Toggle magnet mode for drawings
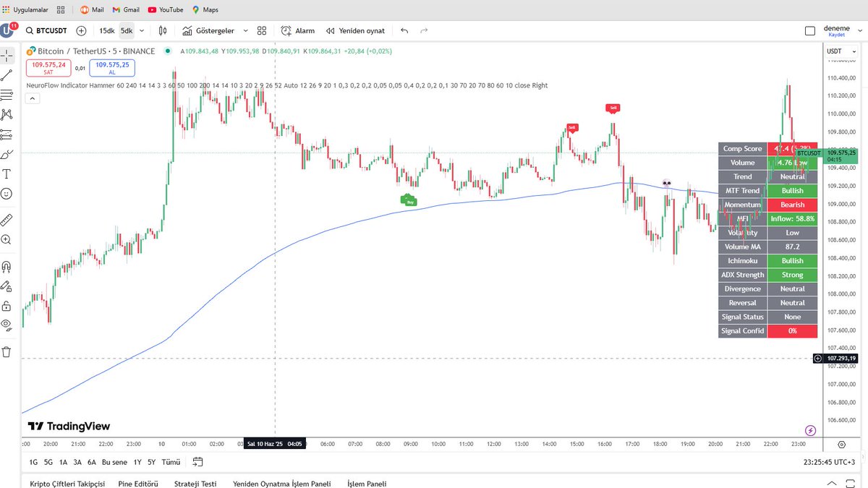Screen dimensions: 868x488 tap(7, 267)
